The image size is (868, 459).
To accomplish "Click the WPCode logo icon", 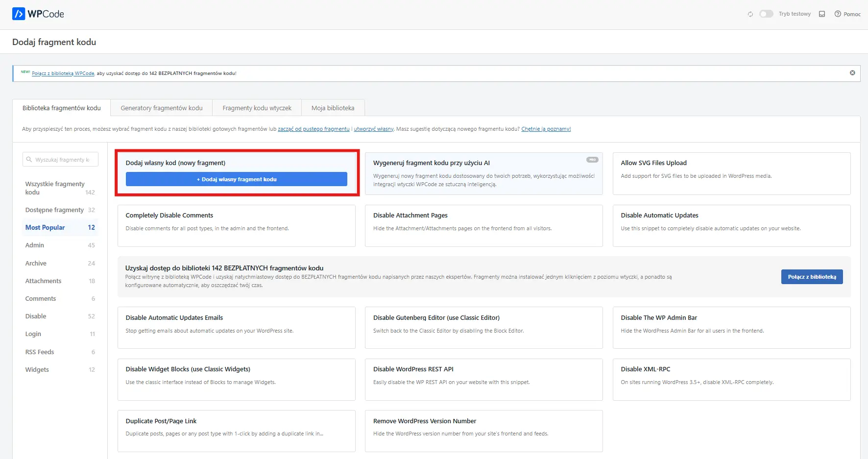I will (19, 14).
